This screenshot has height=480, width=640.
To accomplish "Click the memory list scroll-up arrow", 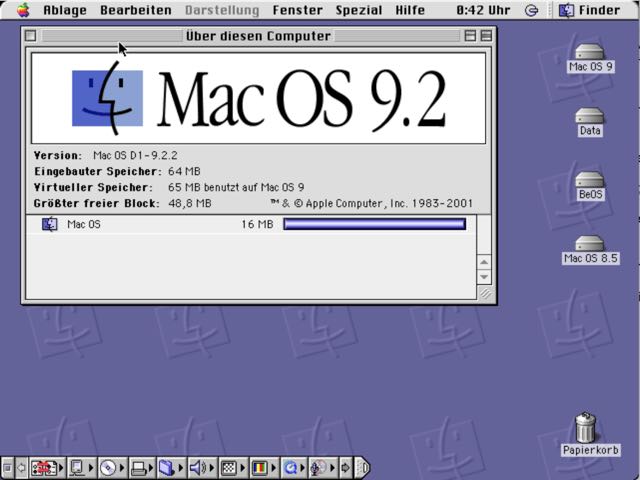I will click(484, 262).
